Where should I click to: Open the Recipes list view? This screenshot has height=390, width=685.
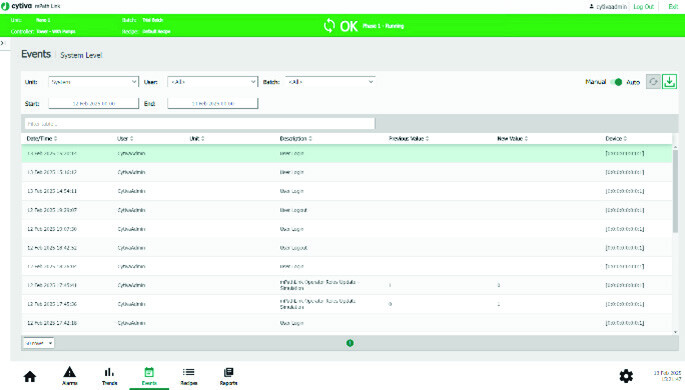click(x=189, y=376)
